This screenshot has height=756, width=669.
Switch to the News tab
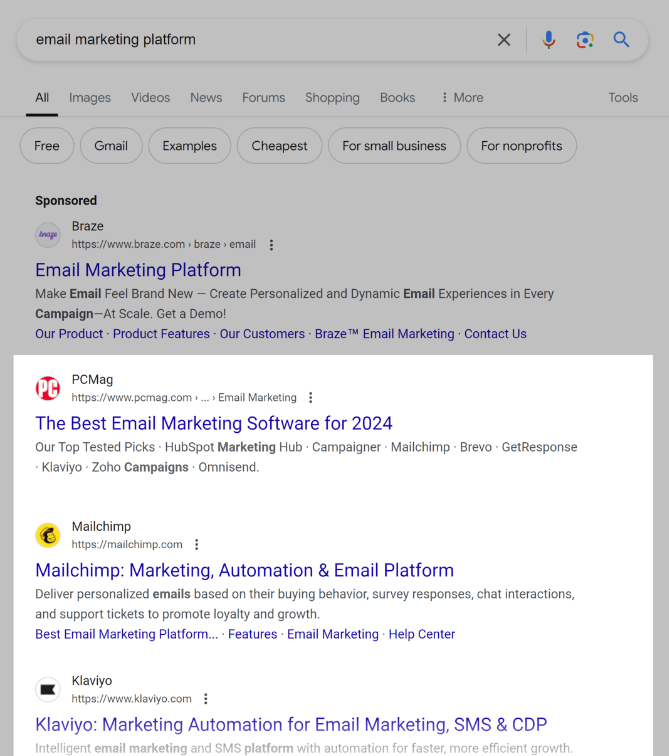coord(206,98)
